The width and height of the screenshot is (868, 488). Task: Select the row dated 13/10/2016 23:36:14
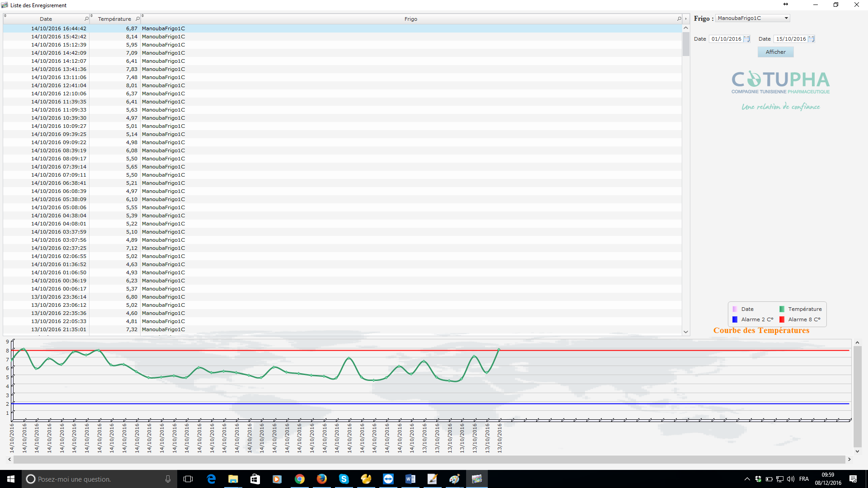tap(342, 297)
